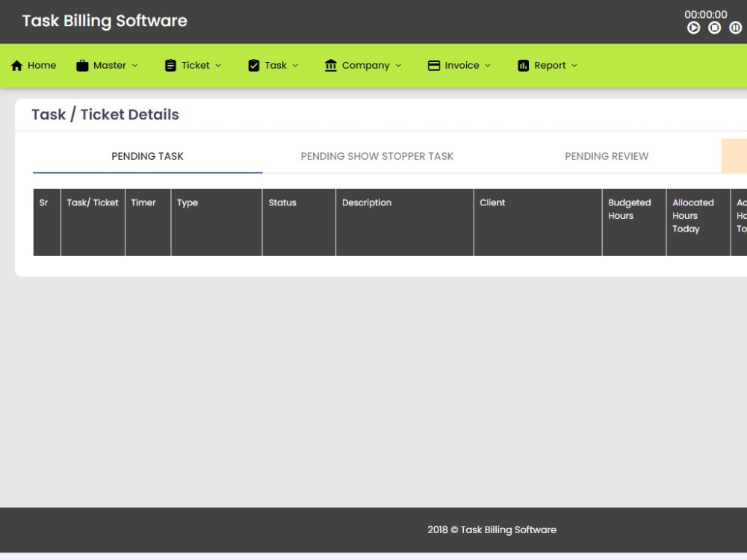Expand the Report dropdown chevron

click(x=574, y=66)
